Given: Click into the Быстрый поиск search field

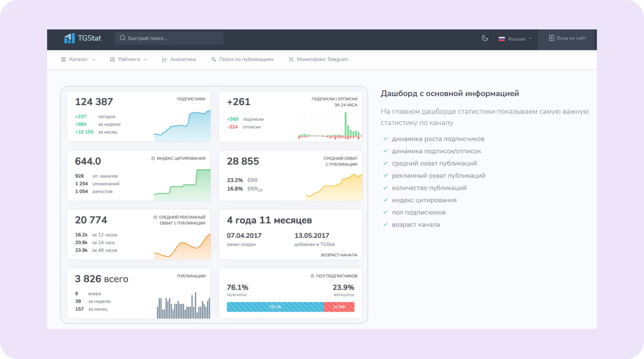Looking at the screenshot, I should click(x=169, y=38).
